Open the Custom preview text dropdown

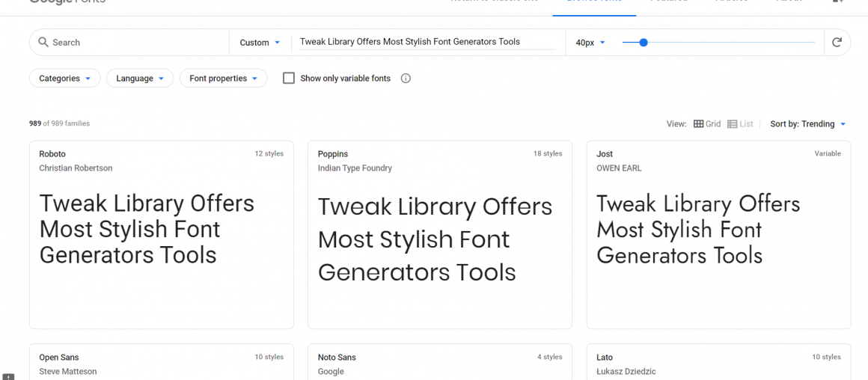pos(260,43)
